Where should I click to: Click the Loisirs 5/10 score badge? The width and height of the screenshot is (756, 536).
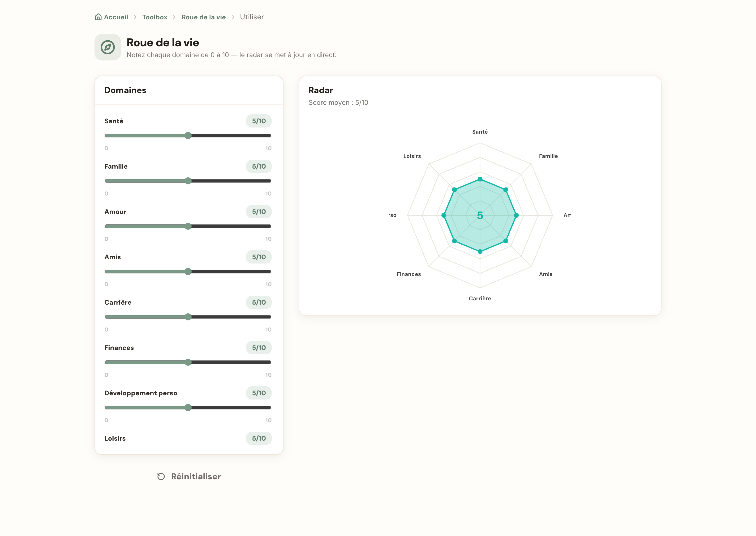coord(259,438)
